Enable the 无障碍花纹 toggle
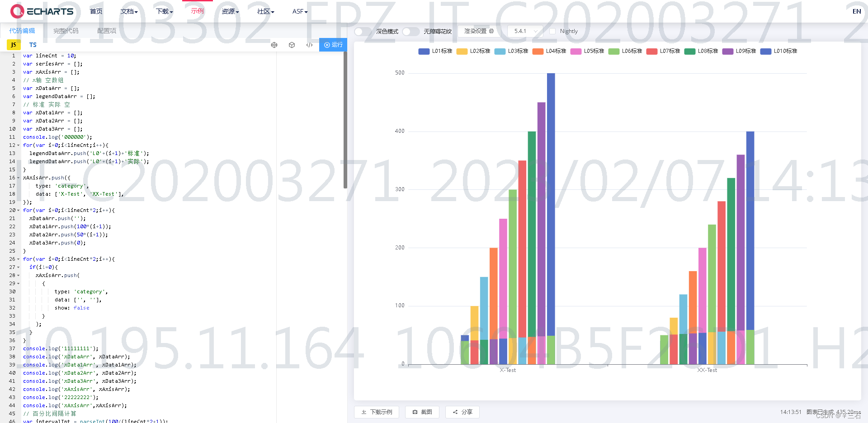Screen dimensions: 868x423 coord(410,31)
